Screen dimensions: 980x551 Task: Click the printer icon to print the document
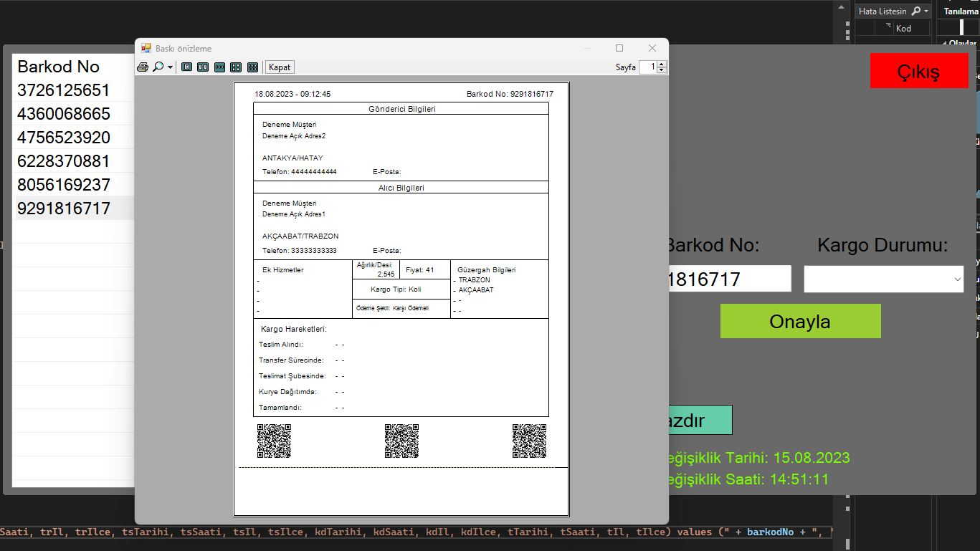(x=143, y=67)
